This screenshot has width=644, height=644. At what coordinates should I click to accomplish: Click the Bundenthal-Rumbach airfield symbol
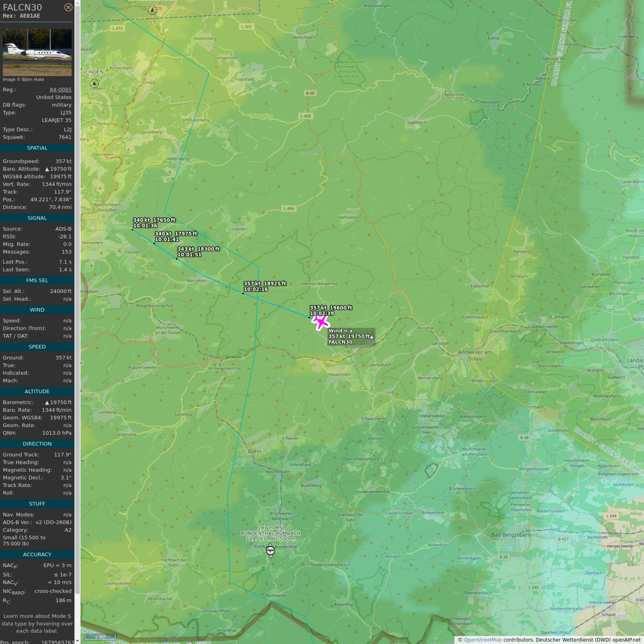tap(270, 551)
